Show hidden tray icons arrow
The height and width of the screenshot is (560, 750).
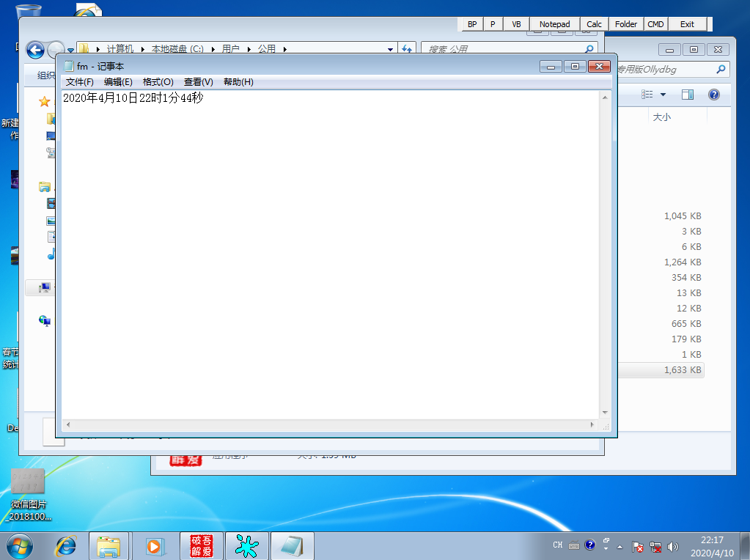click(620, 547)
